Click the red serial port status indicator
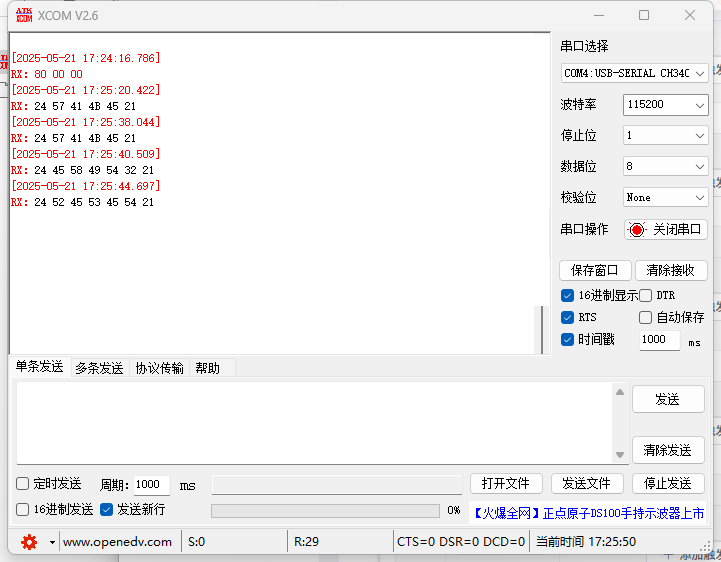This screenshot has height=562, width=721. pos(637,230)
